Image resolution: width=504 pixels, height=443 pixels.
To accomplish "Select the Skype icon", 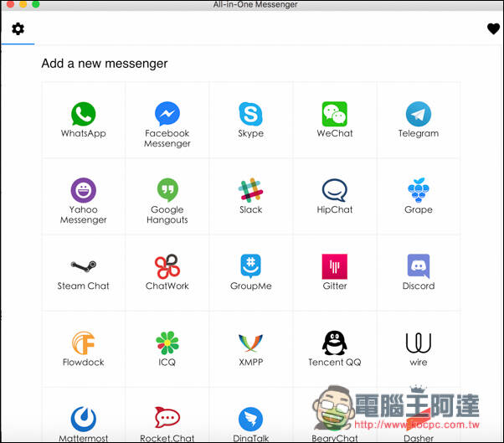I will coord(250,114).
